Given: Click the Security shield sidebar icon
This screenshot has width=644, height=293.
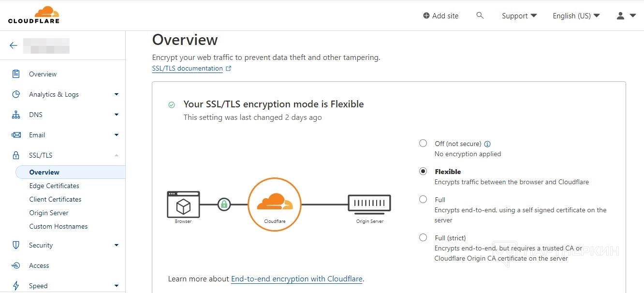Looking at the screenshot, I should pyautogui.click(x=16, y=245).
